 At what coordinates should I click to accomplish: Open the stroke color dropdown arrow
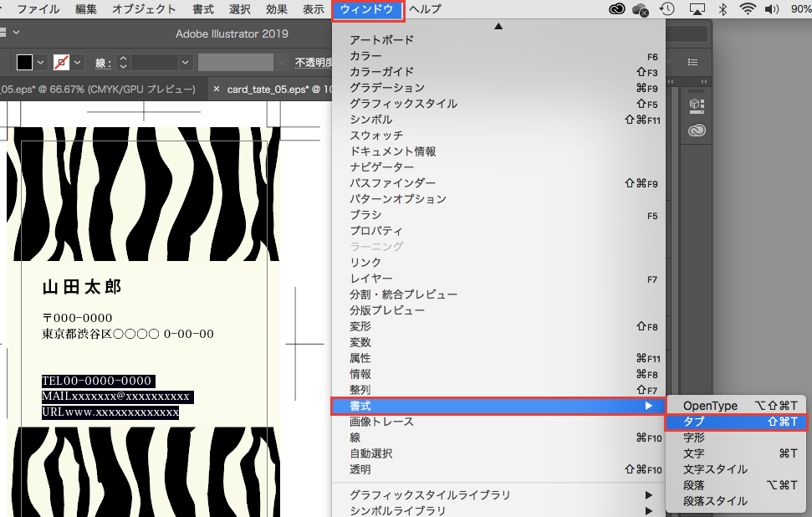tap(77, 62)
